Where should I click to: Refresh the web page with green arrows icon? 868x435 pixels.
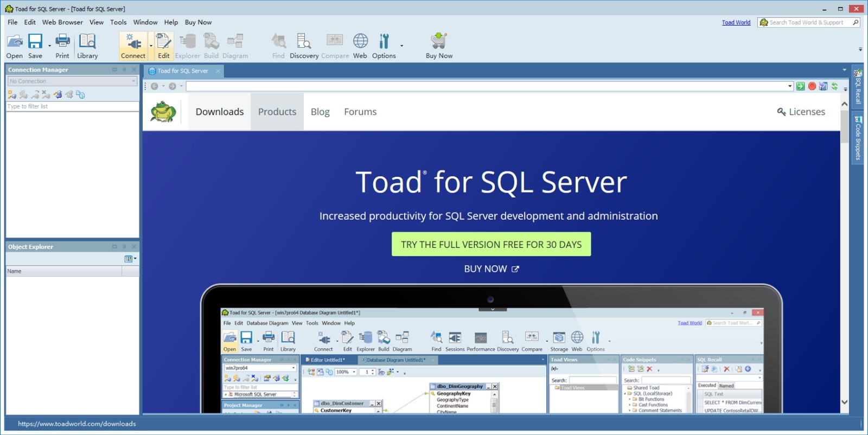click(x=834, y=86)
